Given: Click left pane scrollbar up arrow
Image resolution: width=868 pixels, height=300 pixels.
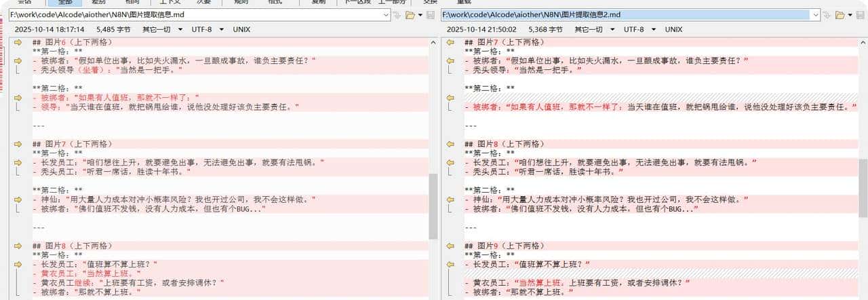Looking at the screenshot, I should point(433,42).
